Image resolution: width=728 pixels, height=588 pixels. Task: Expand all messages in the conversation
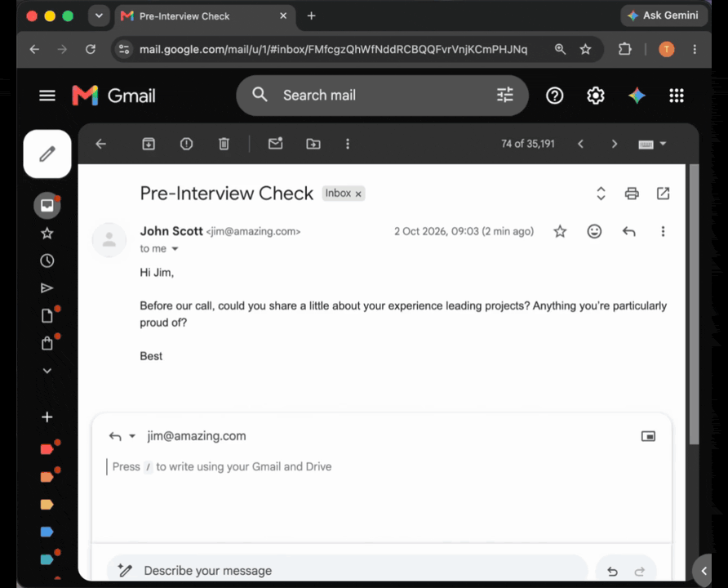[601, 194]
